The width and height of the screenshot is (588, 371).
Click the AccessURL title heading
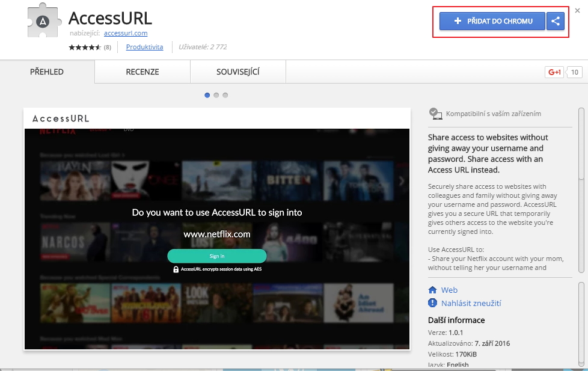[x=110, y=18]
